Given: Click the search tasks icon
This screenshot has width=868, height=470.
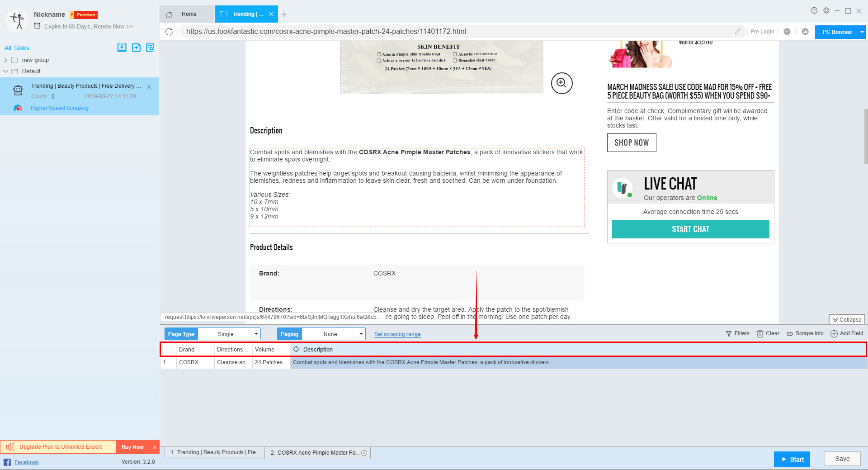Looking at the screenshot, I should pyautogui.click(x=151, y=47).
